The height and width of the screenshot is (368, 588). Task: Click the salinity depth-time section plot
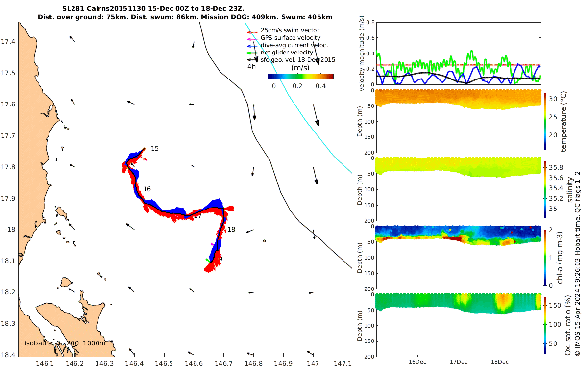coord(459,189)
